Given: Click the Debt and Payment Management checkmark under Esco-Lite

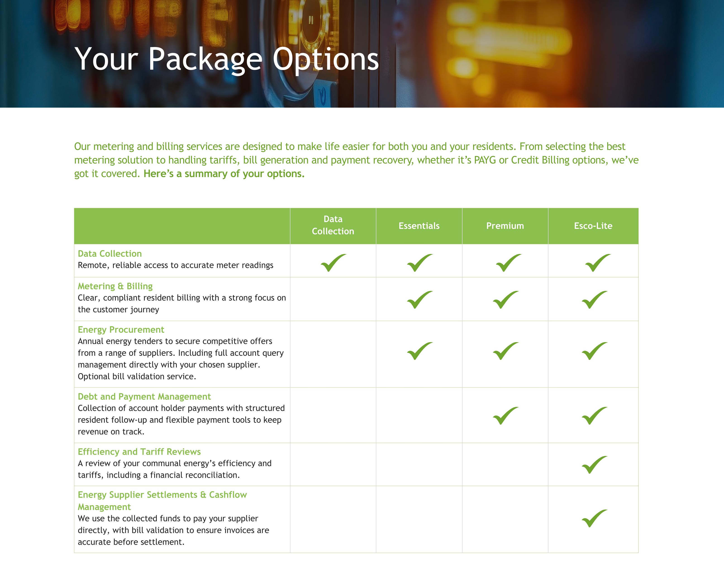Looking at the screenshot, I should point(594,416).
